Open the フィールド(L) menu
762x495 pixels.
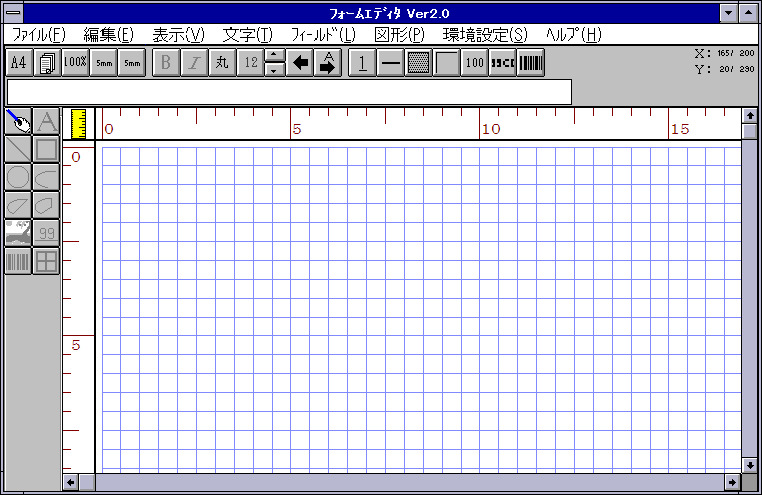point(323,34)
